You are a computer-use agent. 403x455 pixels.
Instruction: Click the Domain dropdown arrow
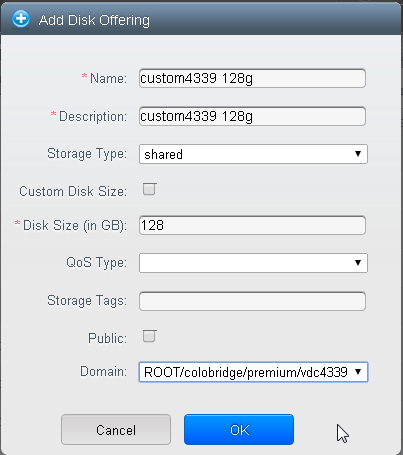pyautogui.click(x=358, y=371)
